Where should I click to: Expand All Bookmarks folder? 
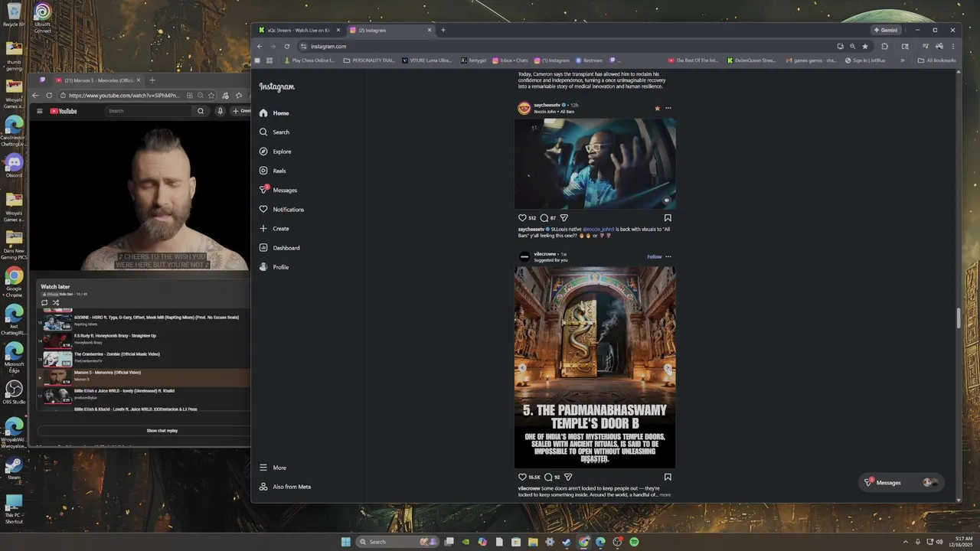pyautogui.click(x=937, y=60)
